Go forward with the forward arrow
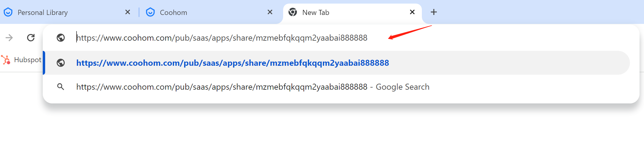Screen dimensions: 644x162 pyautogui.click(x=9, y=38)
